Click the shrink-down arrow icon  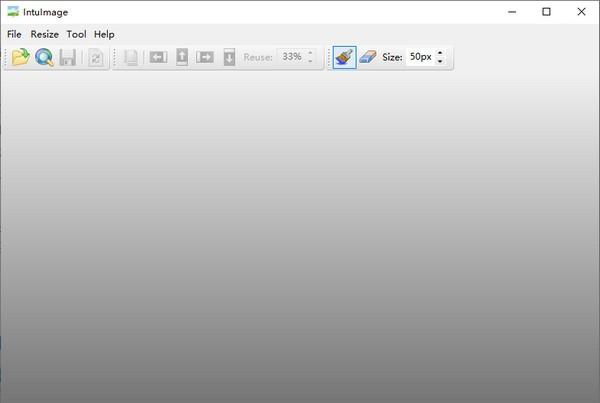pyautogui.click(x=229, y=57)
